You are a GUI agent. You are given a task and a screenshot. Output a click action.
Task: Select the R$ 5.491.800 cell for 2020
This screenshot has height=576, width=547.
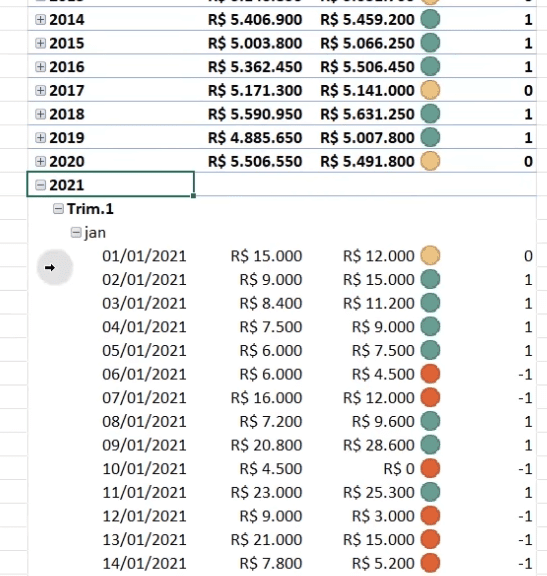pos(367,161)
